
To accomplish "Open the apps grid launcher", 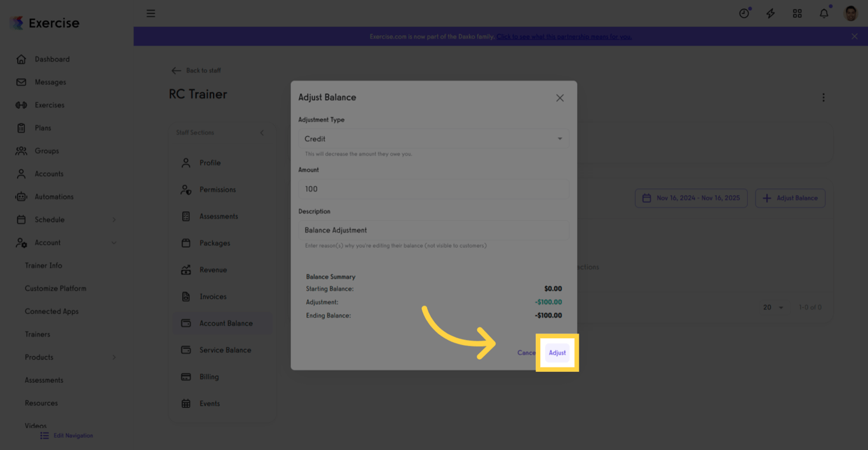I will [x=797, y=13].
